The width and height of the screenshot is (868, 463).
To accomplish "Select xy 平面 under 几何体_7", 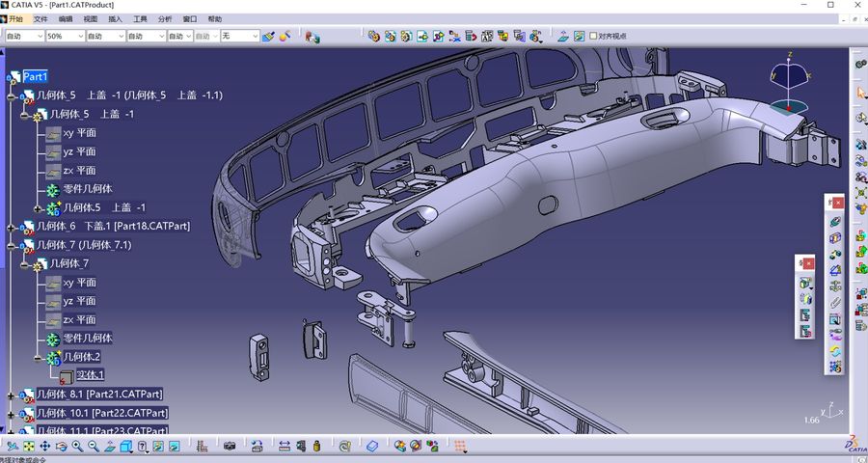I will click(79, 283).
